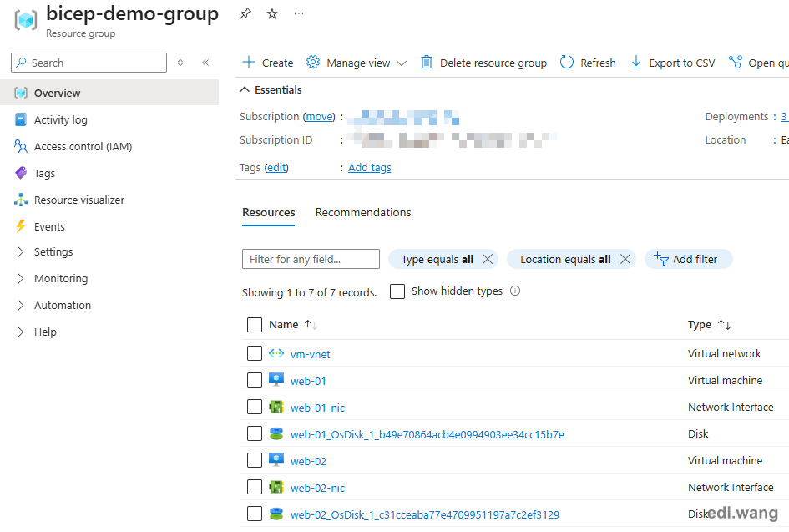The height and width of the screenshot is (532, 789).
Task: Click the web-02 OsDisk disk icon
Action: pos(276,514)
